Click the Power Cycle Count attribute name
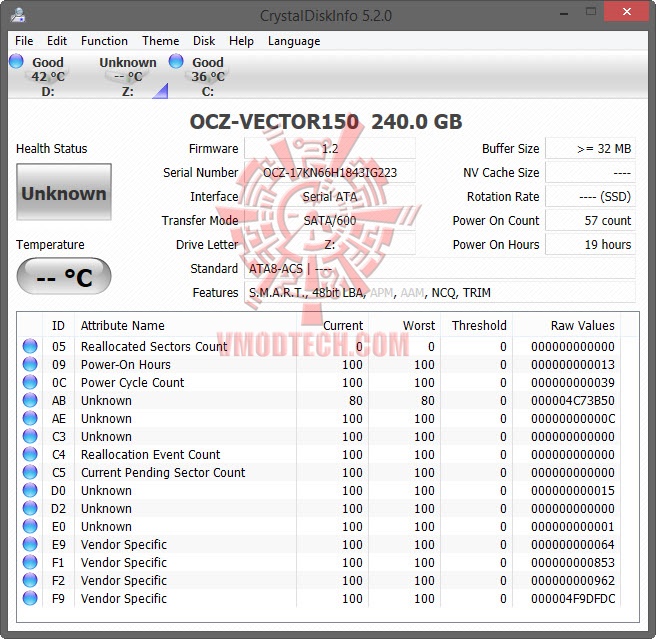Viewport: 656px width, 639px height. point(132,382)
